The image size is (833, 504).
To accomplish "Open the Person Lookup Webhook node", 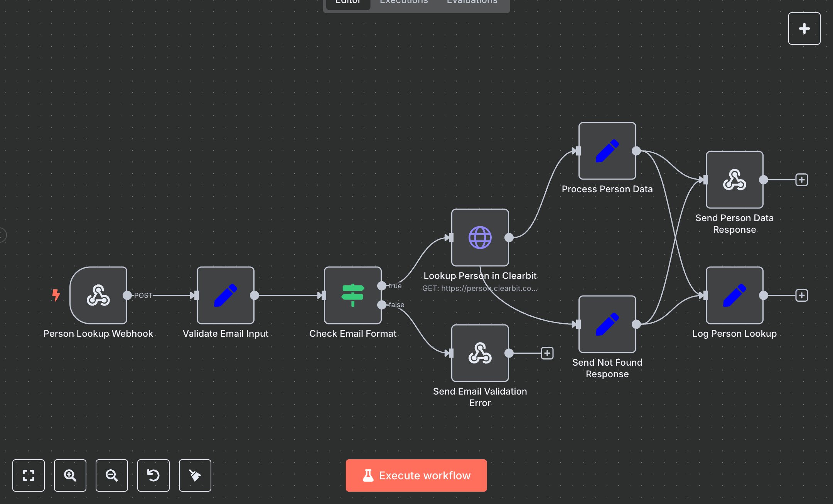I will (x=98, y=295).
